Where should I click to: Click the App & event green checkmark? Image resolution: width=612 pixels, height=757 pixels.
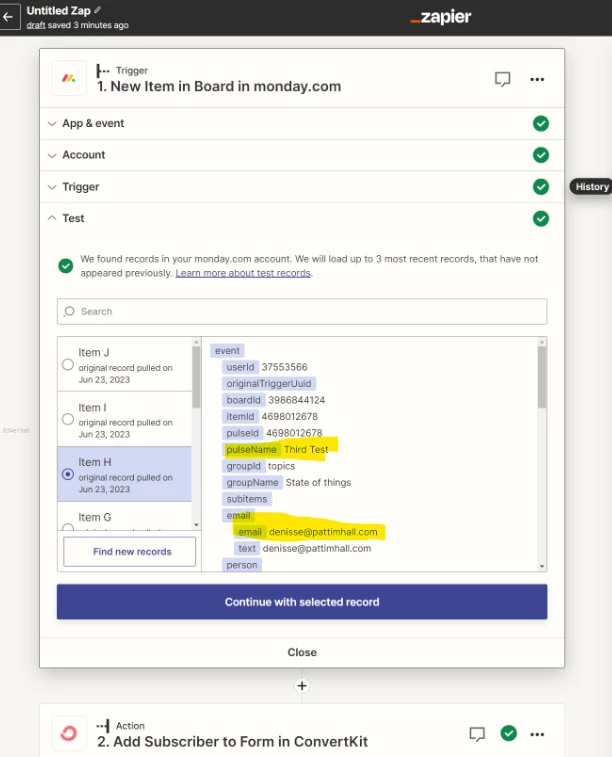(x=541, y=124)
